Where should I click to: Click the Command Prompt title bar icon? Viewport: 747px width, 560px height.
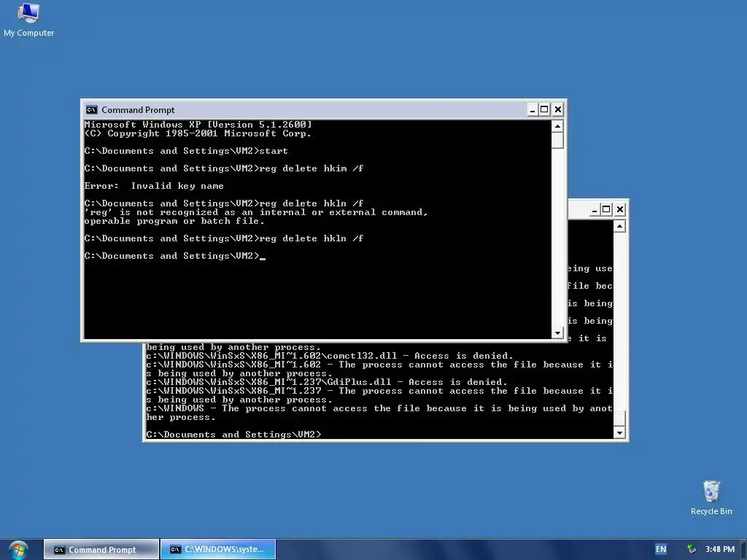(91, 110)
